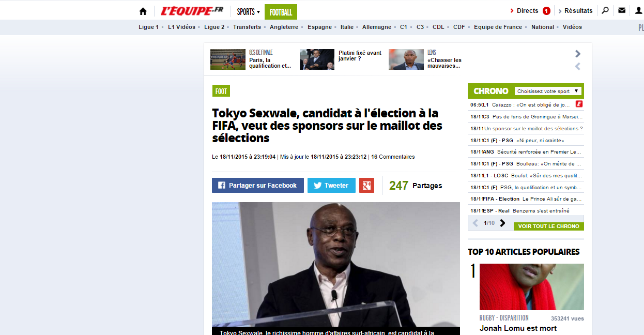Go to next Chrono page arrow
The height and width of the screenshot is (335, 644).
(502, 223)
